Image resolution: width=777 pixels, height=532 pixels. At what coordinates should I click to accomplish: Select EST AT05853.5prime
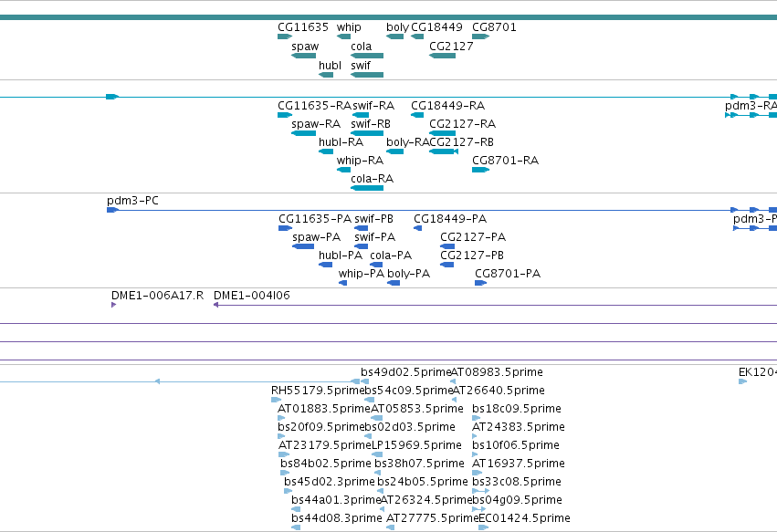click(376, 418)
